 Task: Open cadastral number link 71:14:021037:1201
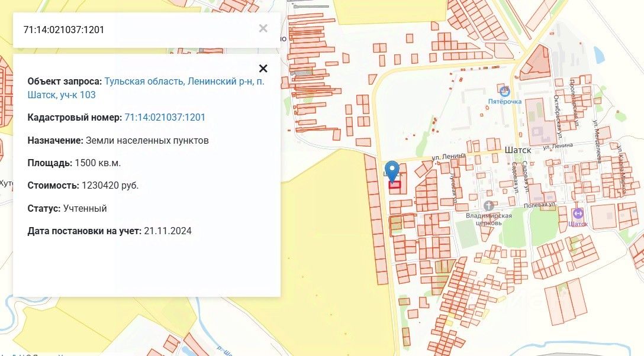(165, 117)
